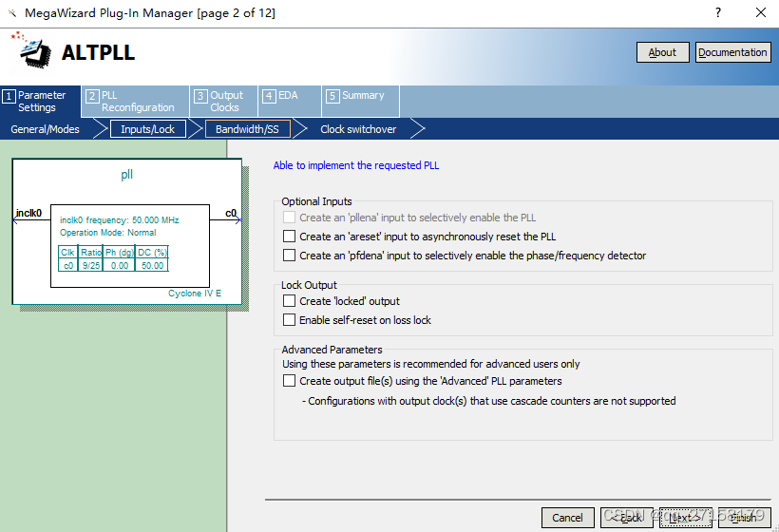779x532 pixels.
Task: Jump to the Clock switchover sub-page
Action: point(358,129)
